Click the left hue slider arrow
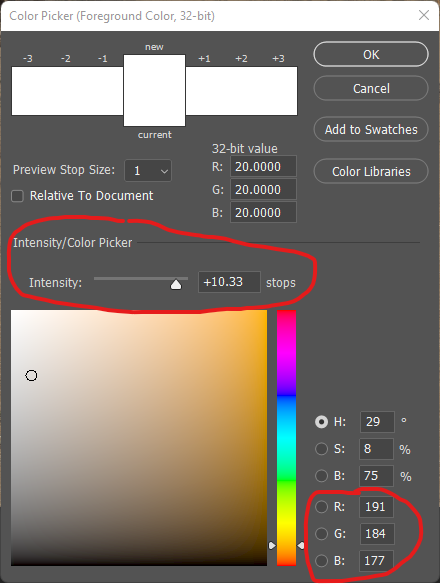The width and height of the screenshot is (440, 584). (272, 546)
